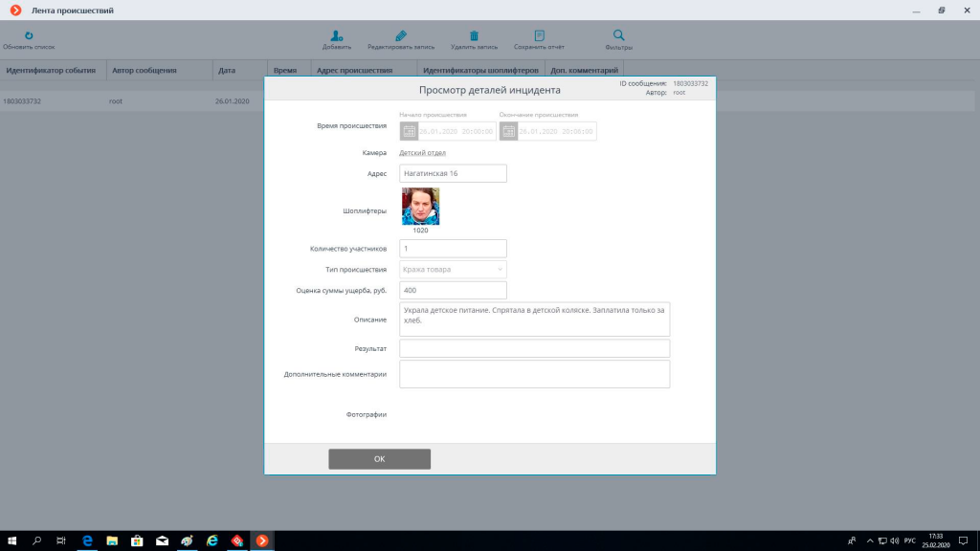Switch to the orange arrow app on taskbar
The height and width of the screenshot is (551, 980).
tap(262, 541)
